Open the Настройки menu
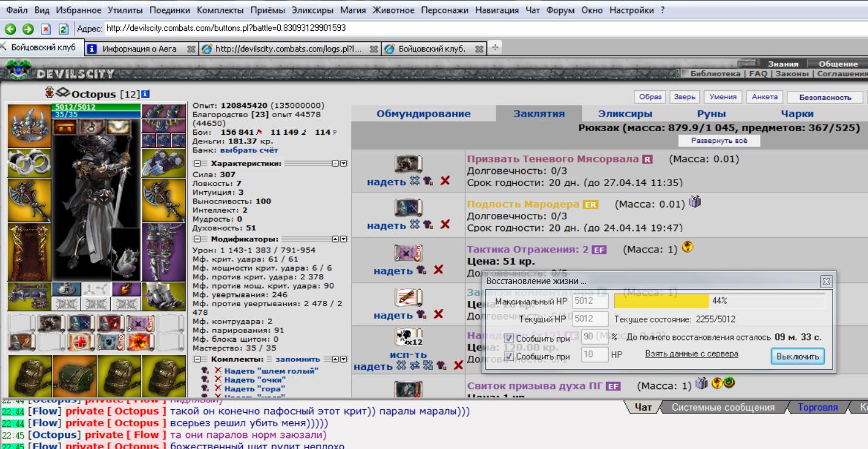Image resolution: width=868 pixels, height=449 pixels. 633,10
